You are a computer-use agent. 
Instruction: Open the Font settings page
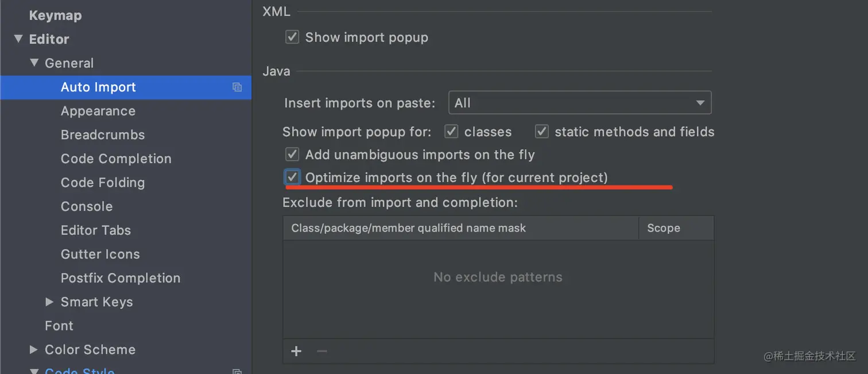click(x=59, y=326)
